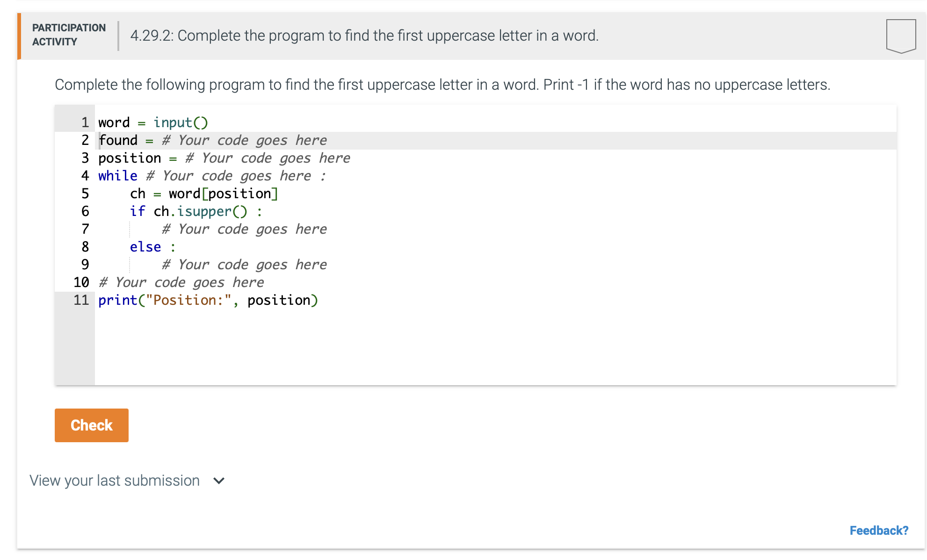Click line 3 'position =' placeholder comment

tap(268, 158)
